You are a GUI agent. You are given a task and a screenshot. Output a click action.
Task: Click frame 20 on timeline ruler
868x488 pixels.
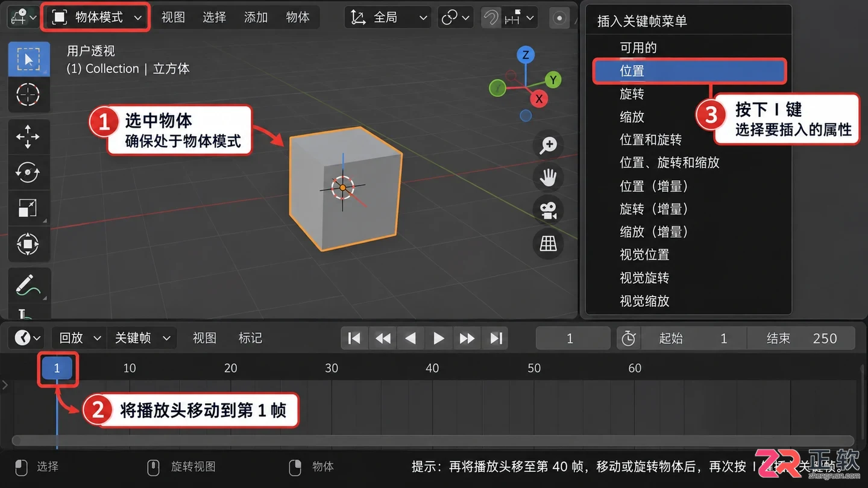point(231,368)
